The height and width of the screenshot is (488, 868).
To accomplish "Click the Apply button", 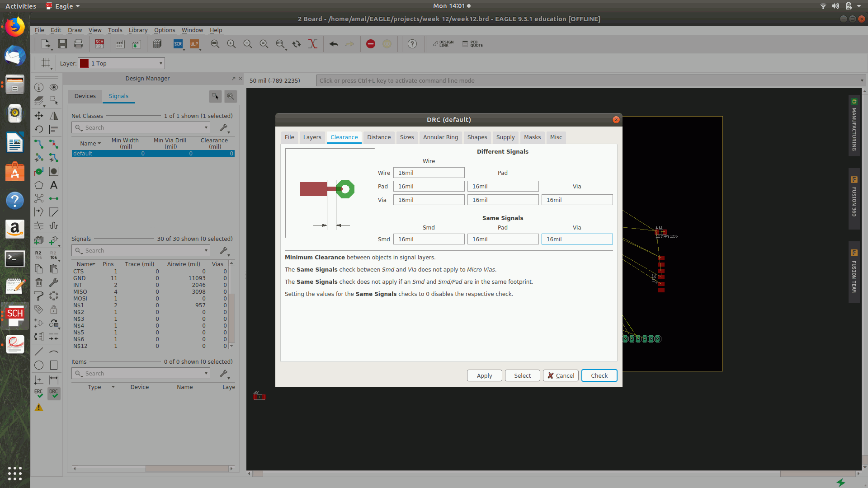I will click(484, 375).
